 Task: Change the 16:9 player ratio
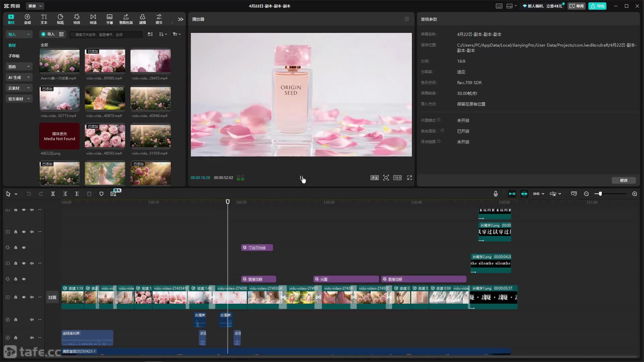(x=397, y=178)
